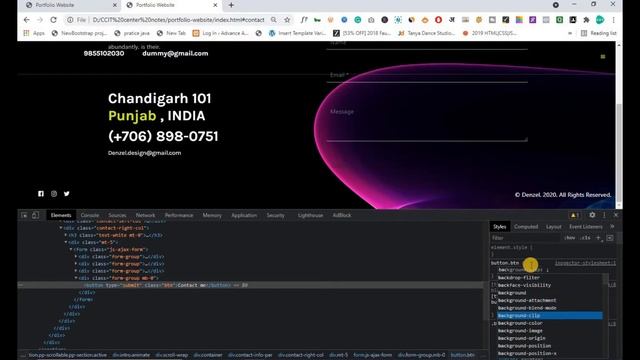The width and height of the screenshot is (640, 360).
Task: Toggle device toolbar in DevTools
Action: click(x=36, y=215)
